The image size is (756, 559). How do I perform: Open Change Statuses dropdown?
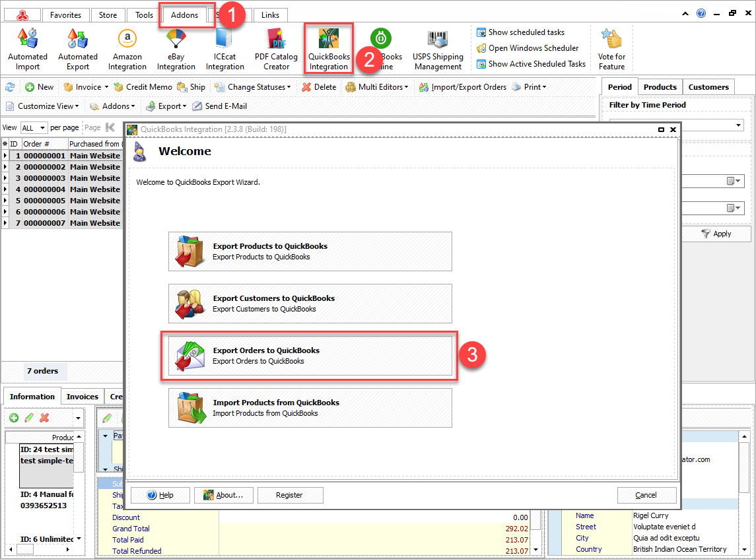click(x=253, y=87)
